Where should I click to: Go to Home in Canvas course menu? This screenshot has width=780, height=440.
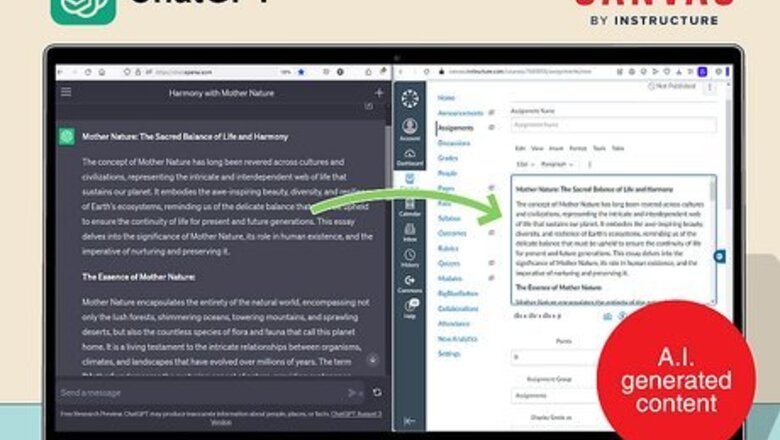coord(446,98)
